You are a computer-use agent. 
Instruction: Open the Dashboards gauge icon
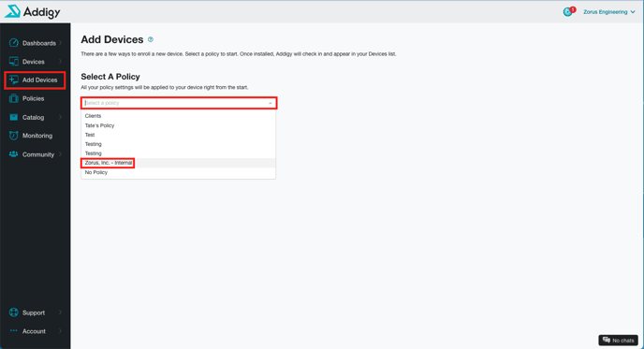(13, 43)
